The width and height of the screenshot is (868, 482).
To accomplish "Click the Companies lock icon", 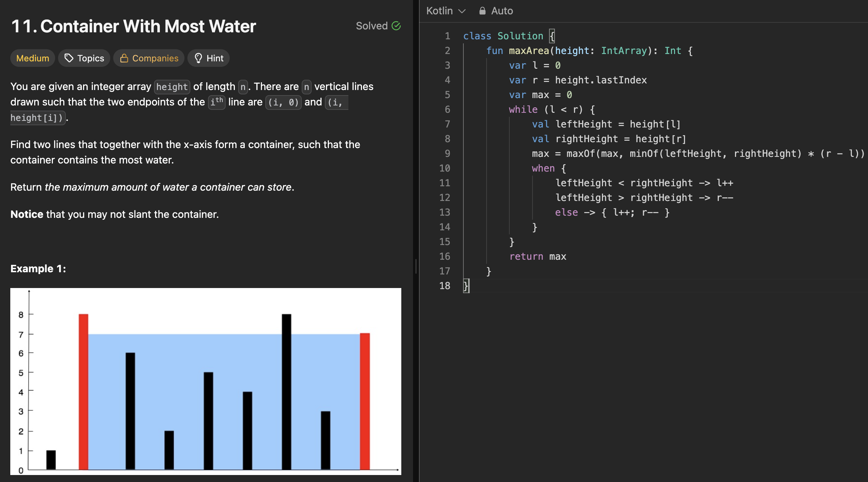I will click(x=124, y=58).
